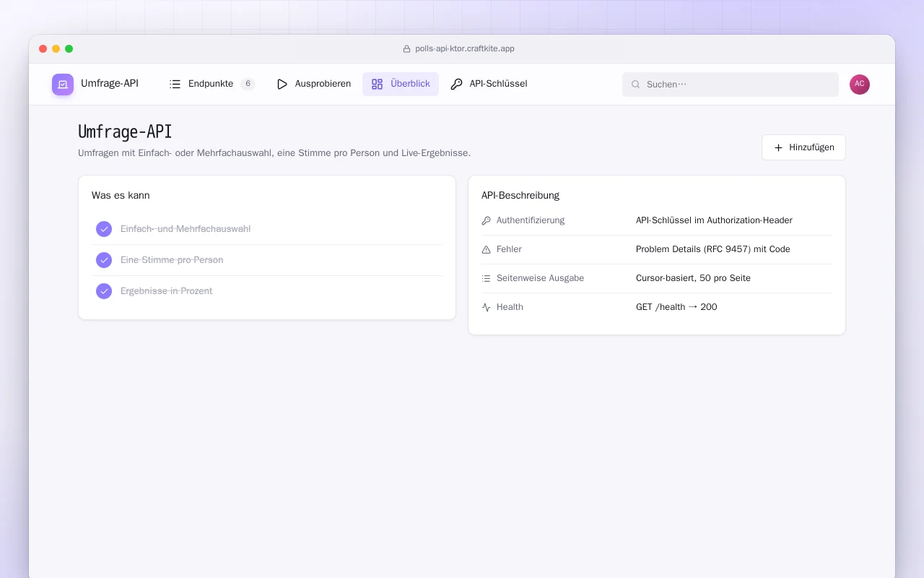
Task: Click the Überblick grid icon
Action: tap(378, 84)
